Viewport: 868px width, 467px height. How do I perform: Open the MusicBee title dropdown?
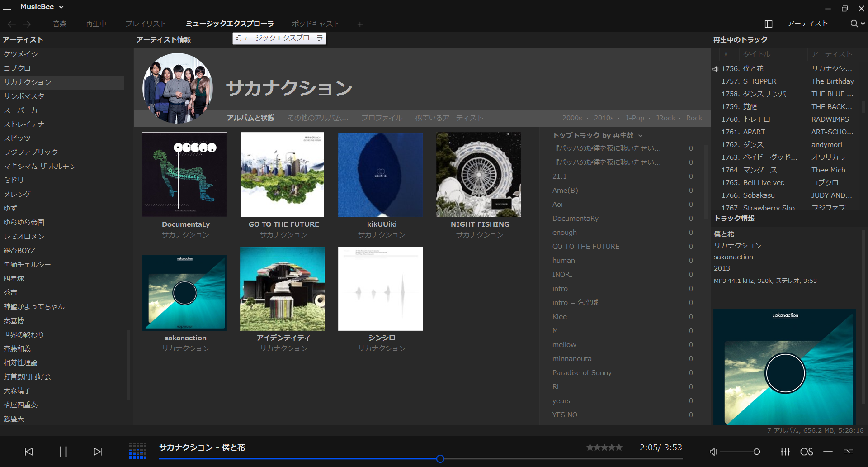point(42,7)
